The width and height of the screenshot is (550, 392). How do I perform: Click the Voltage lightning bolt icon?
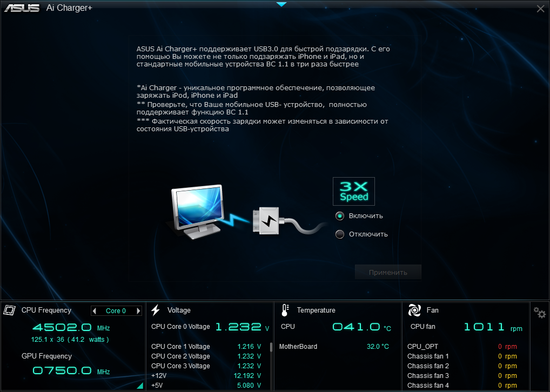[x=156, y=310]
